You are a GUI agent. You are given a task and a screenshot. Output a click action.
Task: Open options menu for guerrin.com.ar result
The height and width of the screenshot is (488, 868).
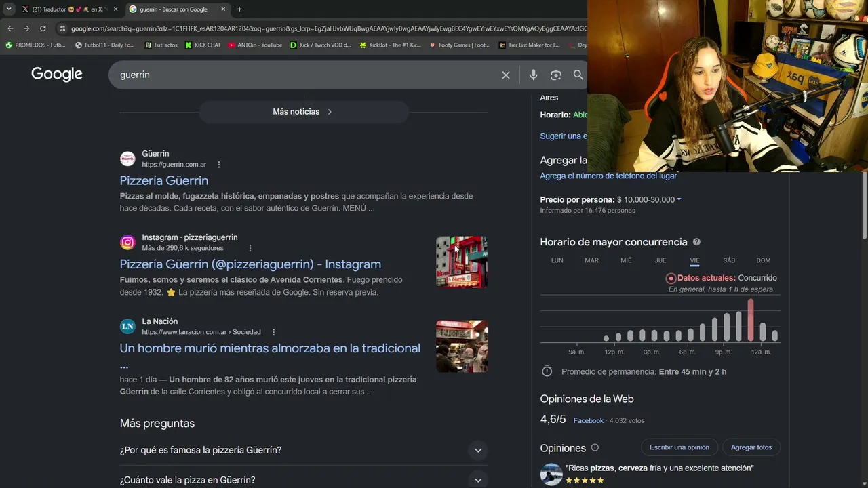click(x=218, y=165)
